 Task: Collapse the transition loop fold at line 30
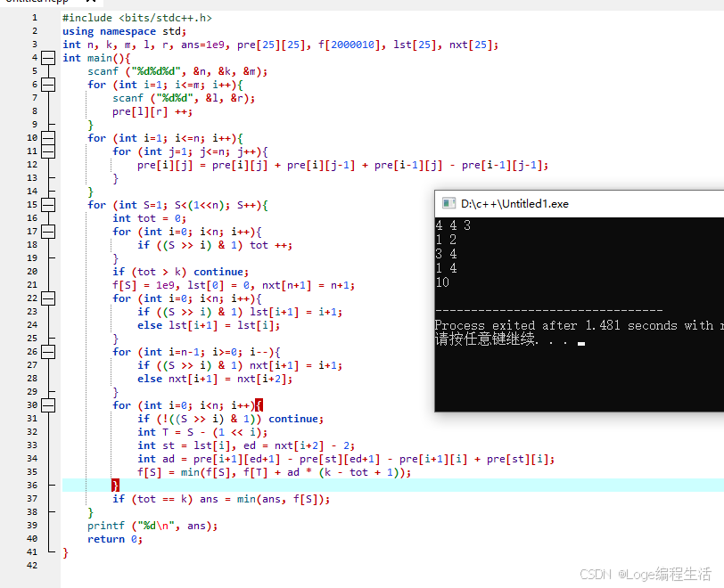[48, 405]
